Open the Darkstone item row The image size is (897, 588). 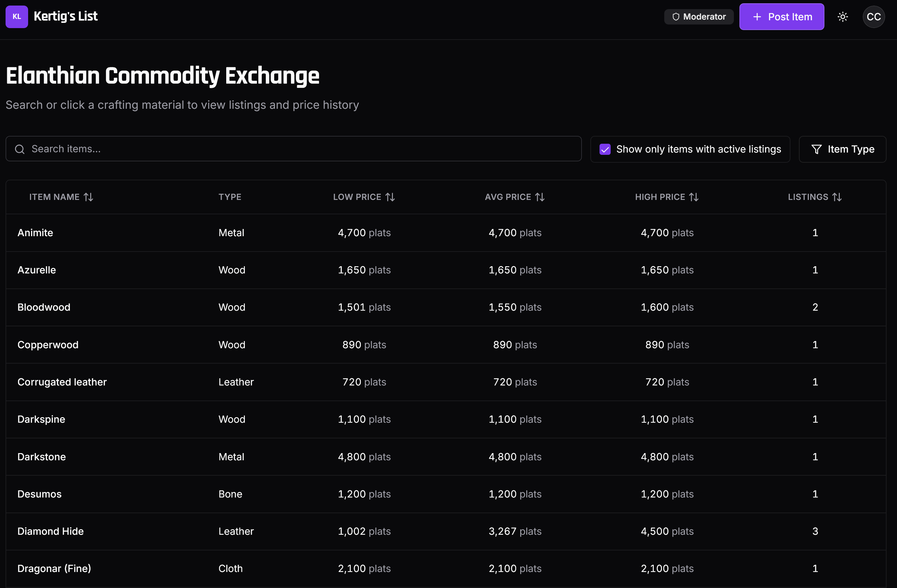coord(42,457)
